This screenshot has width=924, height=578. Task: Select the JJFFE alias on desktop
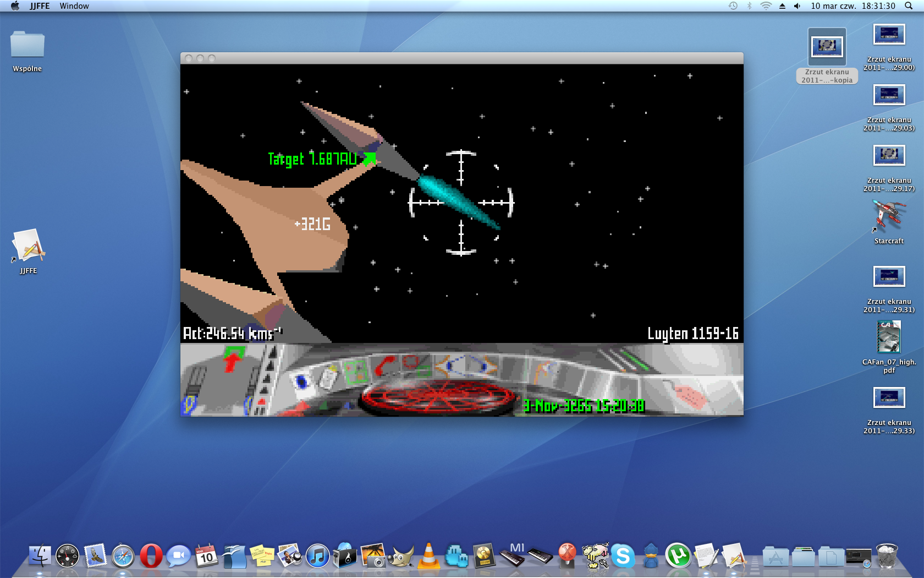(x=28, y=251)
